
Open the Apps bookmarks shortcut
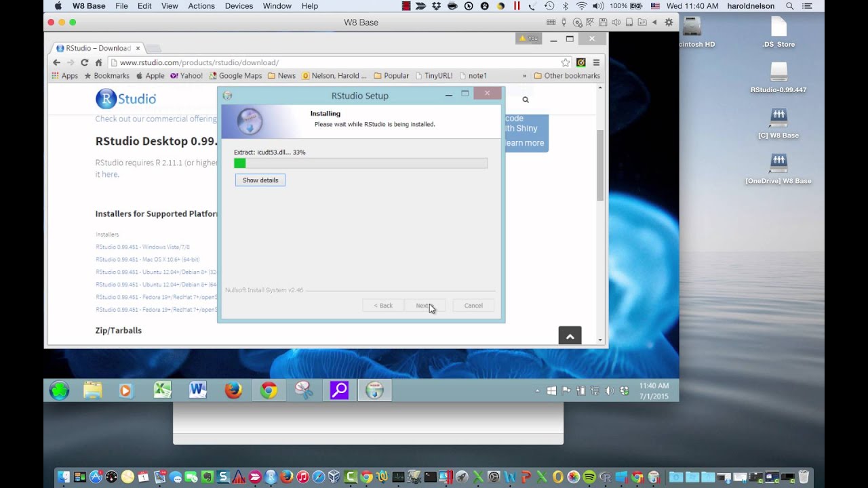[65, 76]
